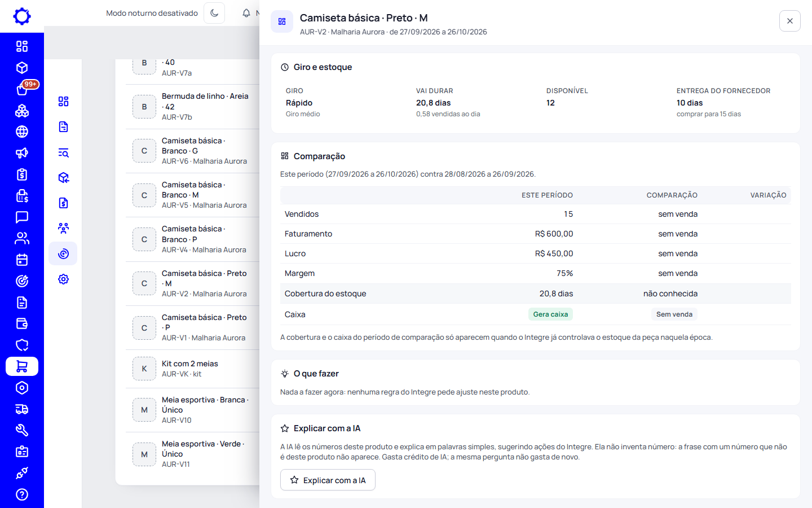The height and width of the screenshot is (508, 812).
Task: Select 'Camiseta básica · Branco · G' row
Action: 192,151
